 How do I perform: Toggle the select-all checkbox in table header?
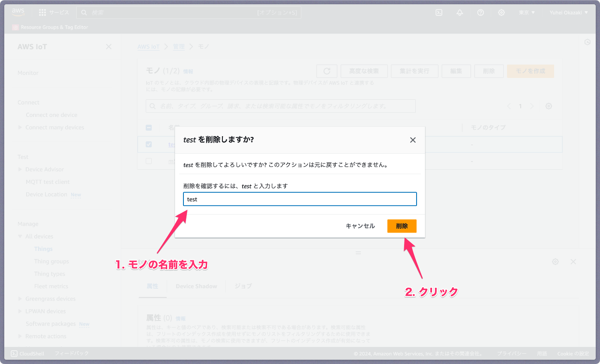[x=149, y=128]
